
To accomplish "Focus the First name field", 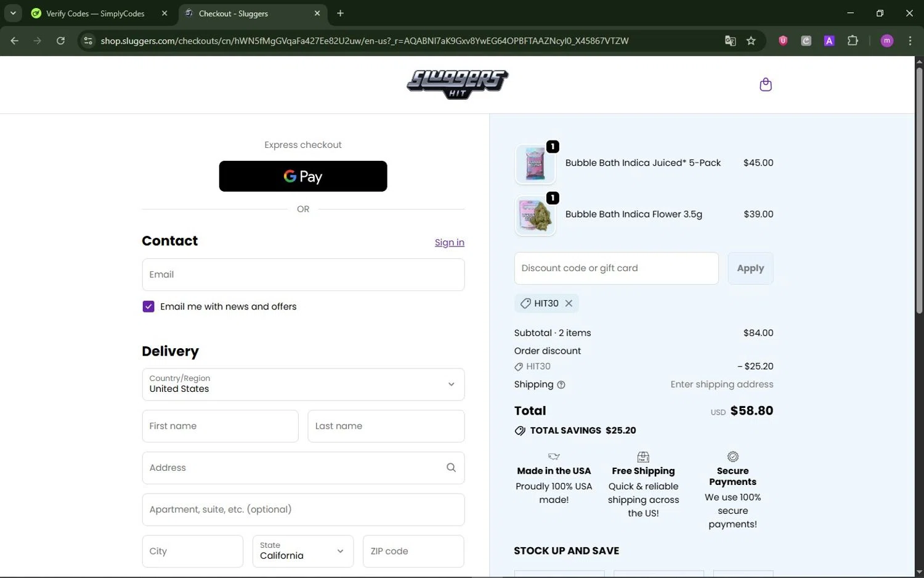I will (x=220, y=426).
